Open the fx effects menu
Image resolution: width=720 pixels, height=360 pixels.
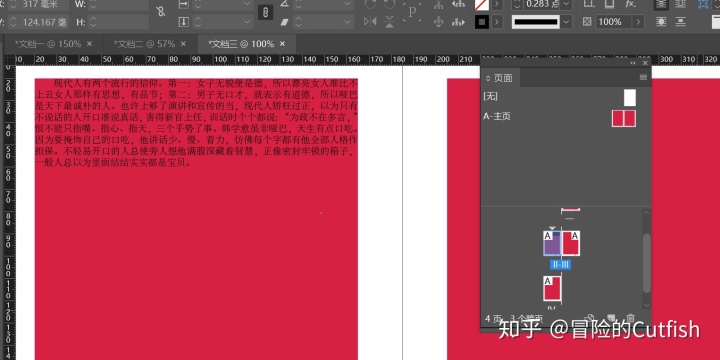(x=630, y=4)
